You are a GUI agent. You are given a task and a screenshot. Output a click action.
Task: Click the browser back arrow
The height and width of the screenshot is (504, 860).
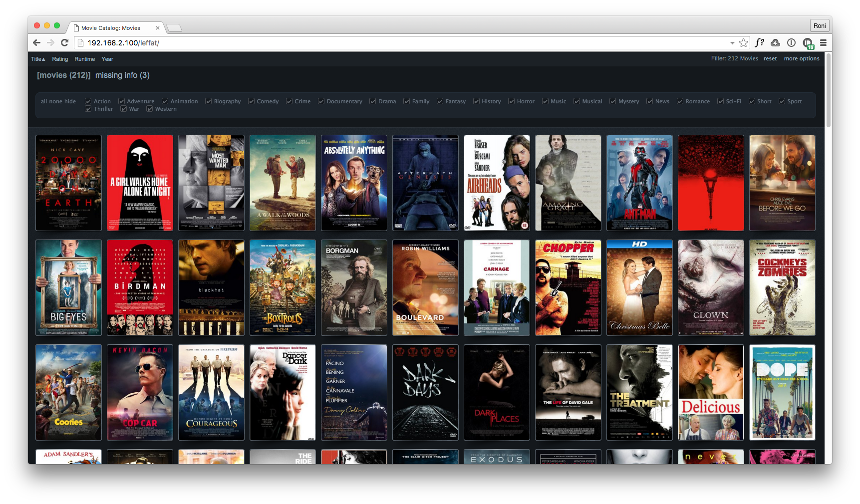pos(36,43)
